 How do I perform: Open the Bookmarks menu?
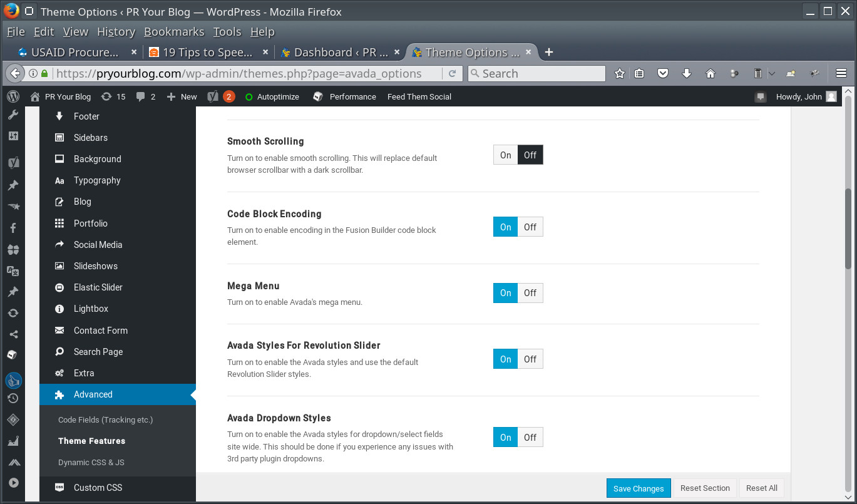[173, 32]
